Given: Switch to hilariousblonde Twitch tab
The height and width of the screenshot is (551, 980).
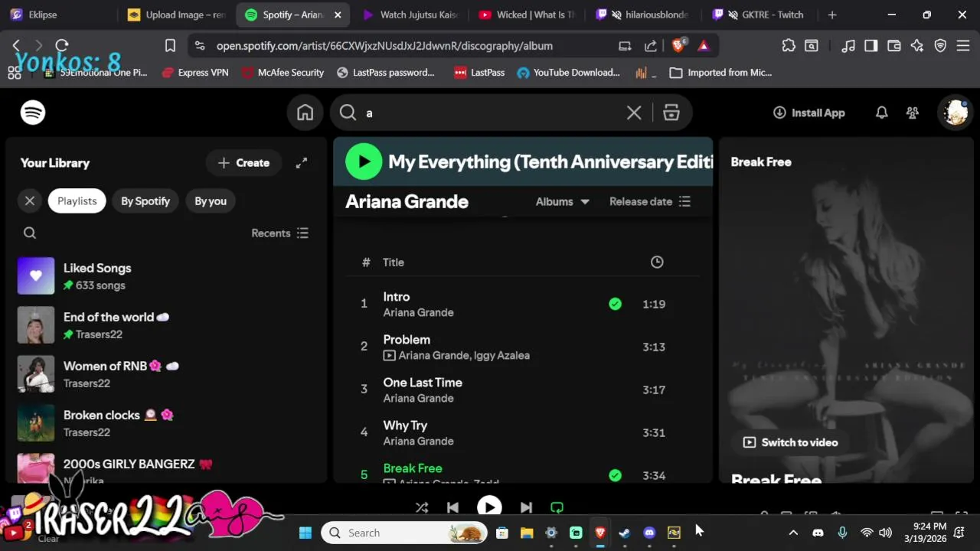Looking at the screenshot, I should click(643, 15).
